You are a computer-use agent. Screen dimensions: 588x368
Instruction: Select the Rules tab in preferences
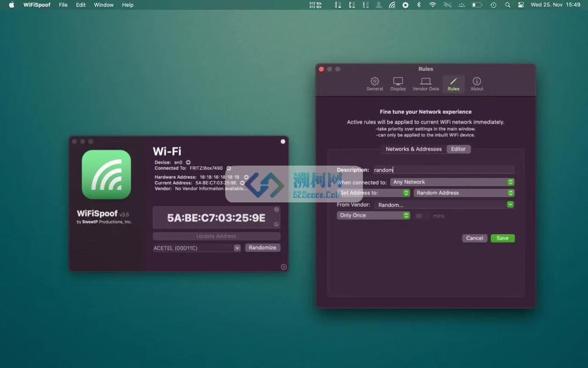(x=453, y=84)
